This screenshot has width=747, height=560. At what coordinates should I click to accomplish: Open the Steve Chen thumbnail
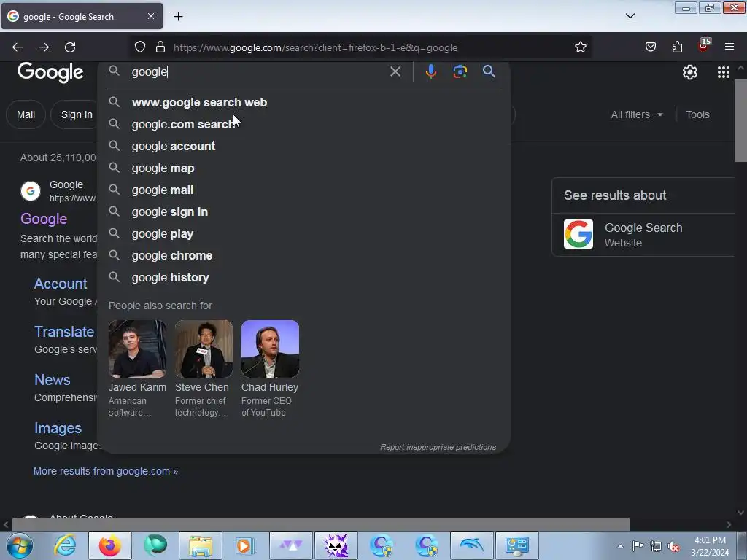[x=204, y=349]
